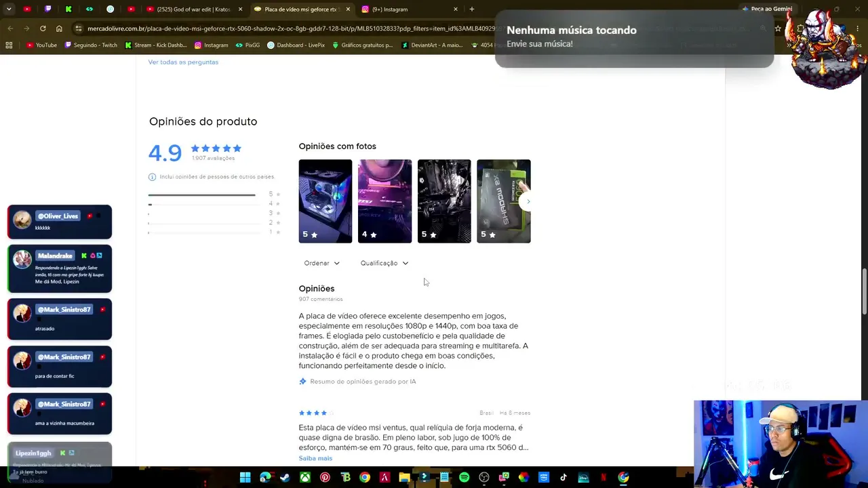The height and width of the screenshot is (488, 868).
Task: Open Pinterest from the taskbar
Action: pos(325,477)
